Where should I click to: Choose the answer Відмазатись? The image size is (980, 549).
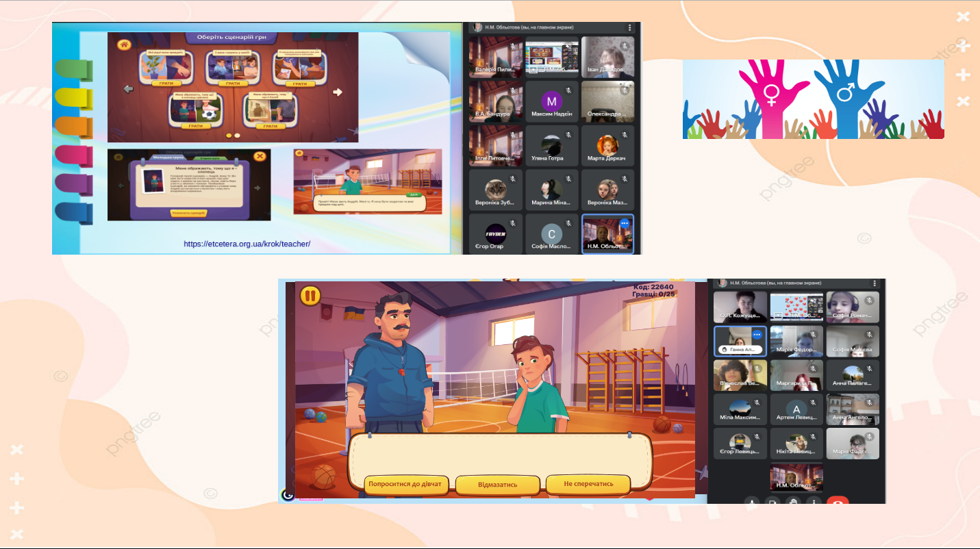point(498,485)
